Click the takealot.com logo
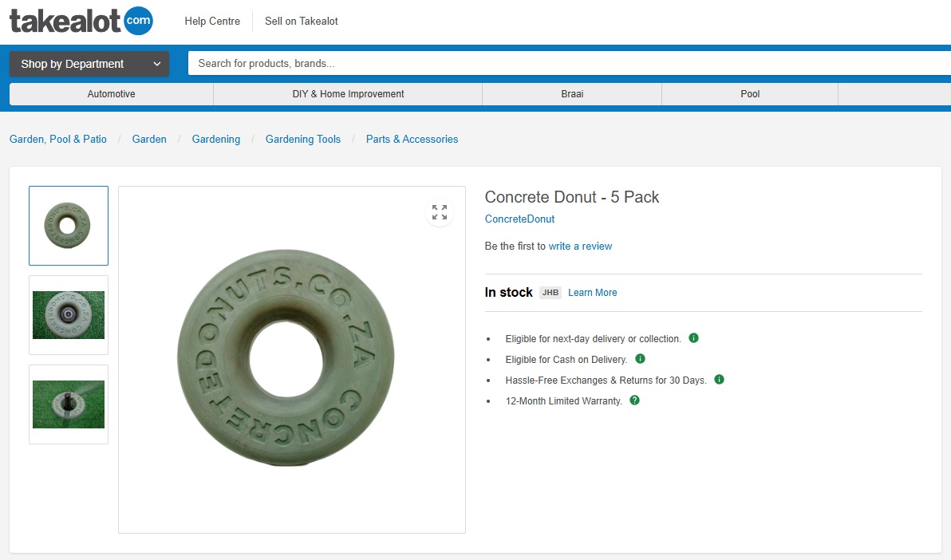Viewport: 951px width, 560px height. [x=81, y=22]
